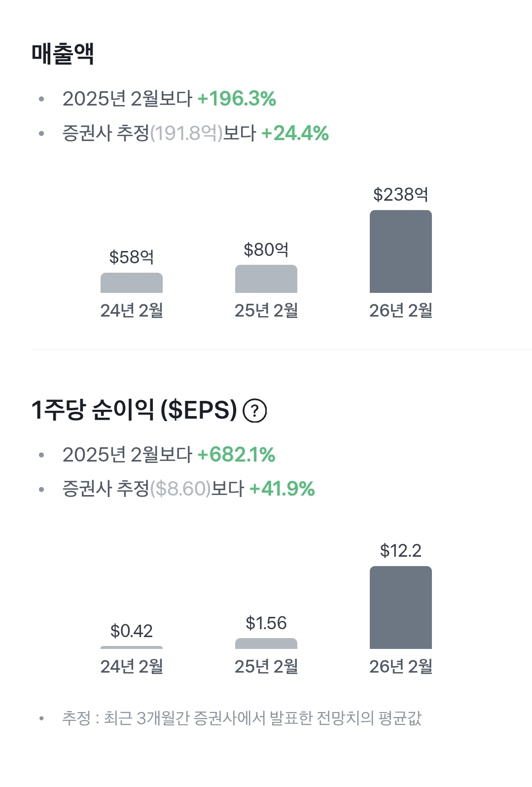Click the +24.4% revenue surprise figure

(x=295, y=133)
